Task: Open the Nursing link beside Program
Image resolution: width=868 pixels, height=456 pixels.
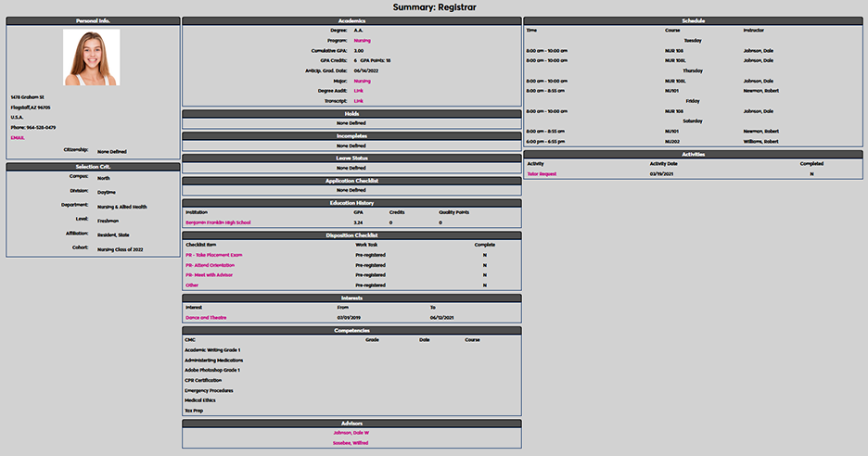Action: click(362, 41)
